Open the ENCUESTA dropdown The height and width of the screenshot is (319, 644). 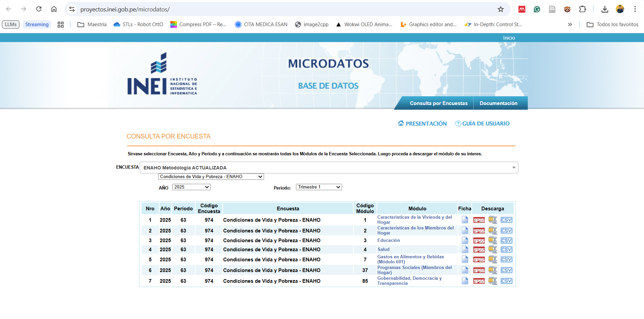pyautogui.click(x=329, y=168)
